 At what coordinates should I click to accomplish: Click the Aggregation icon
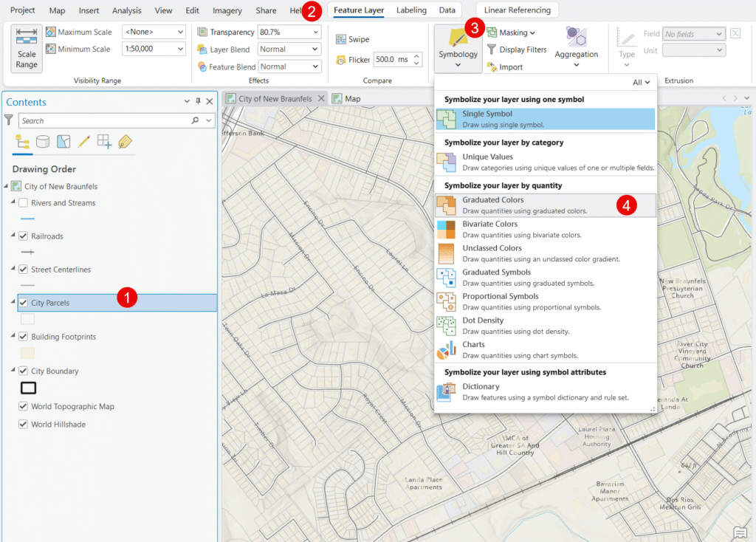tap(576, 43)
